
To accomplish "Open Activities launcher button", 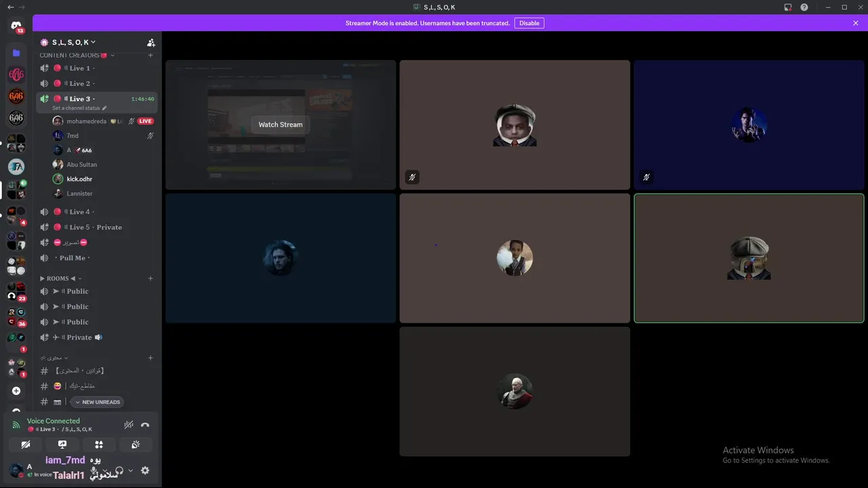I will [99, 445].
